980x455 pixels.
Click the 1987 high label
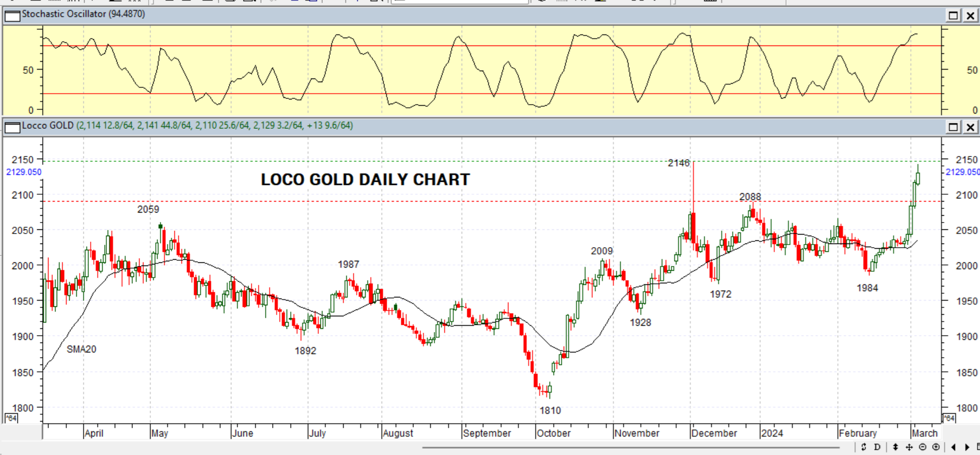click(348, 264)
